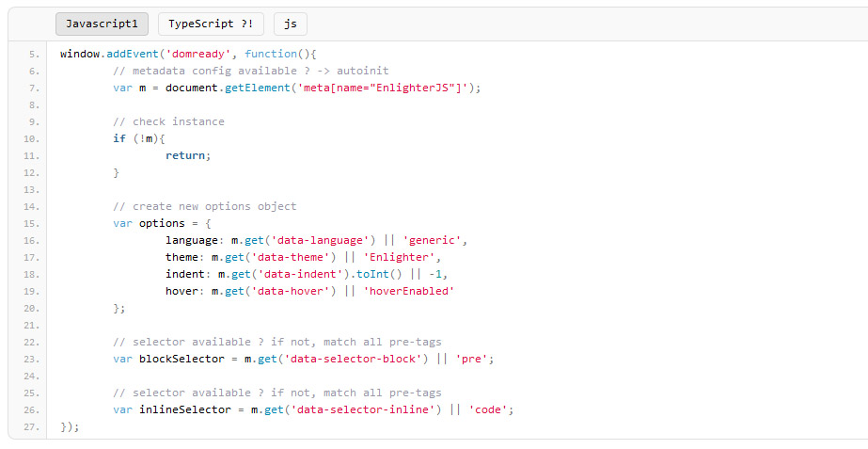
Task: Click the return keyword
Action: pos(185,155)
